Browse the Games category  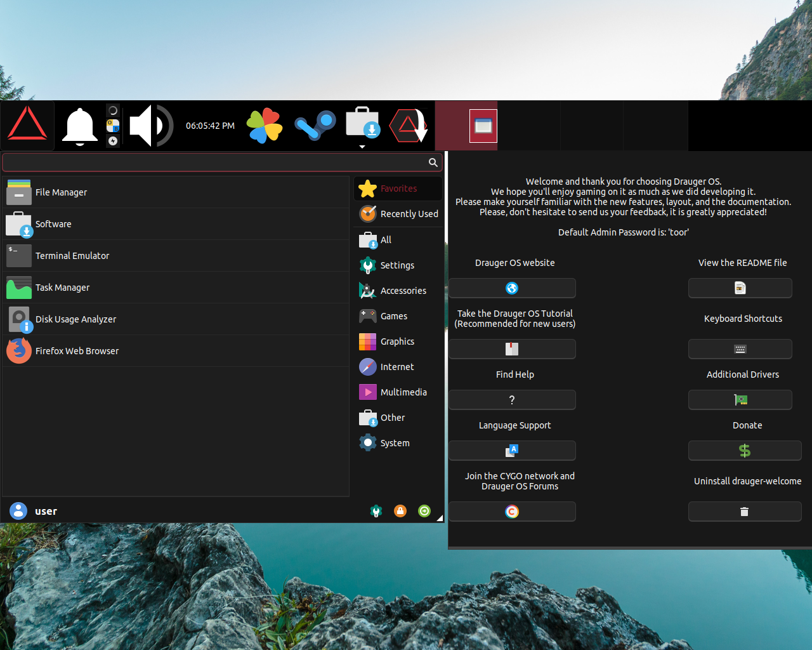click(x=398, y=316)
